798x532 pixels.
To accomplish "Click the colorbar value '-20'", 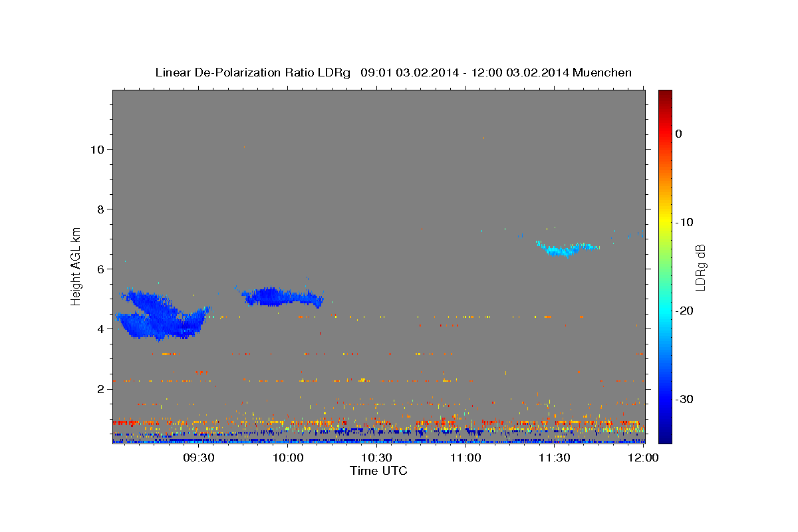I will [x=685, y=311].
